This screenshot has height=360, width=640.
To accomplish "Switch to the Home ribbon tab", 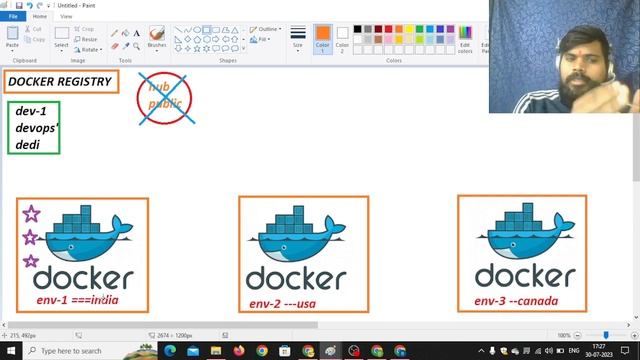I will coord(40,16).
